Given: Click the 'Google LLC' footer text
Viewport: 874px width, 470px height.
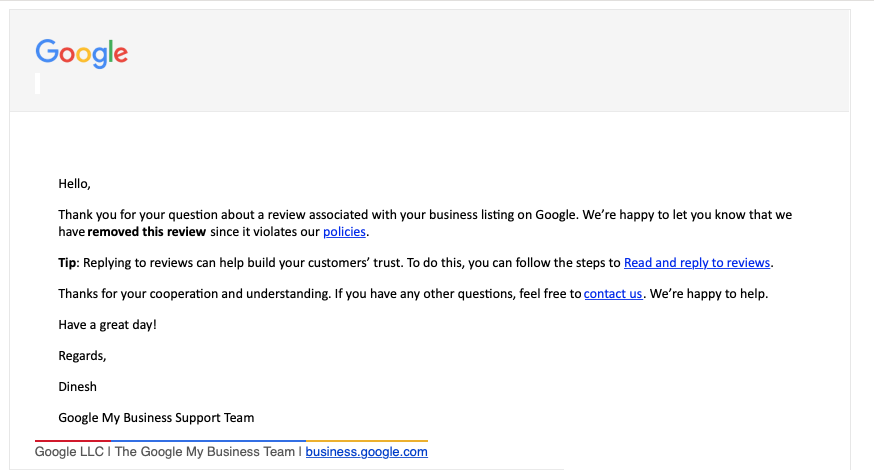Looking at the screenshot, I should 69,452.
